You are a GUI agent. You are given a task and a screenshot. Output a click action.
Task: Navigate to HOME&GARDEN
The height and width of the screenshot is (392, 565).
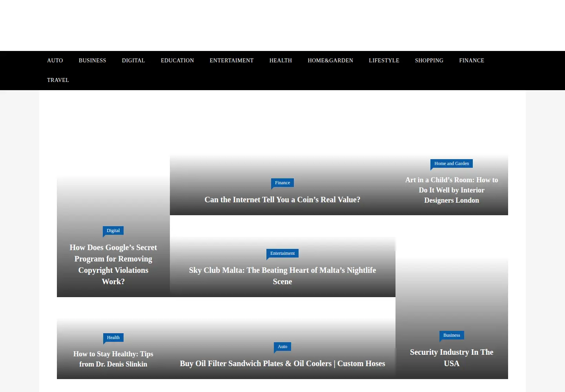coord(330,60)
